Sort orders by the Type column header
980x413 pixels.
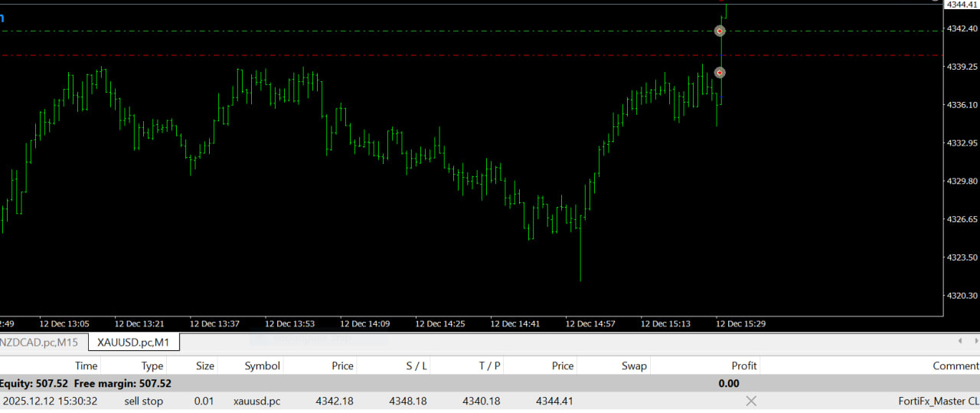click(152, 365)
